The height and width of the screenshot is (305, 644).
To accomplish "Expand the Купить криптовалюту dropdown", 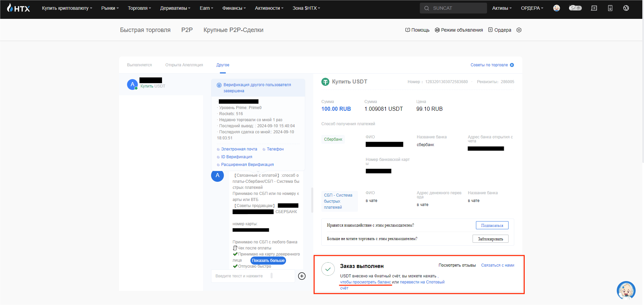I will coord(67,8).
